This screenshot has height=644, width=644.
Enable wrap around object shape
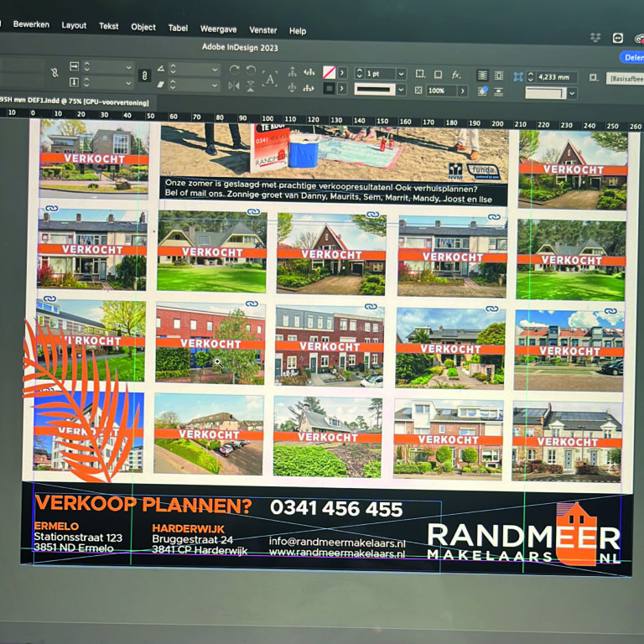coord(483,91)
